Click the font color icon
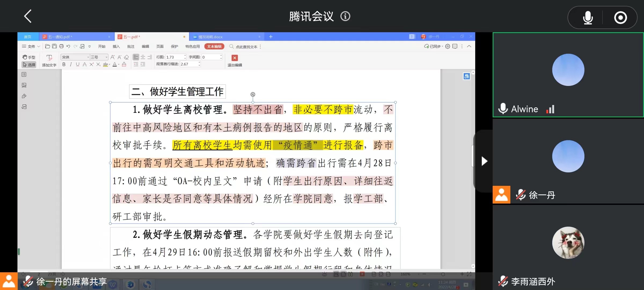Image resolution: width=644 pixels, height=290 pixels. 115,64
